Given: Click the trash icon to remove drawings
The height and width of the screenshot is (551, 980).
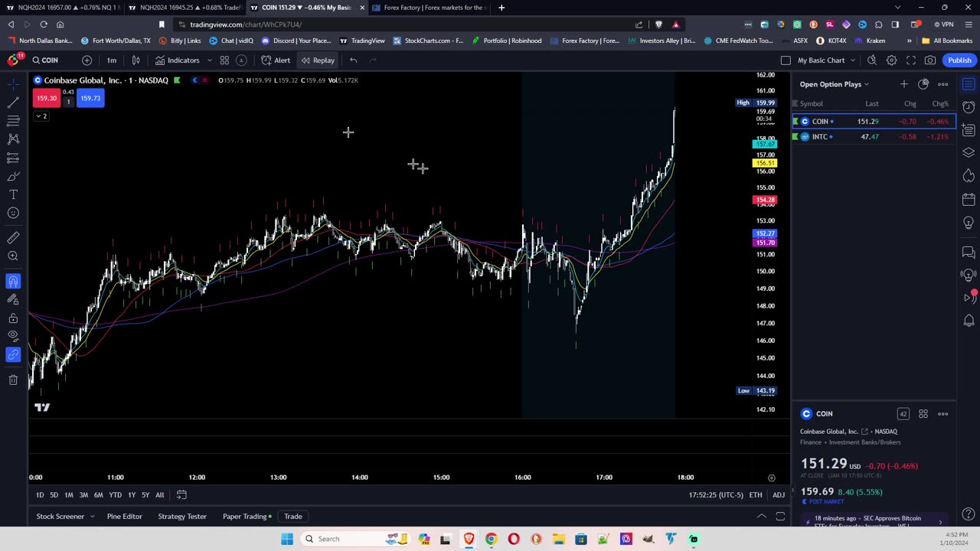Looking at the screenshot, I should click(13, 380).
